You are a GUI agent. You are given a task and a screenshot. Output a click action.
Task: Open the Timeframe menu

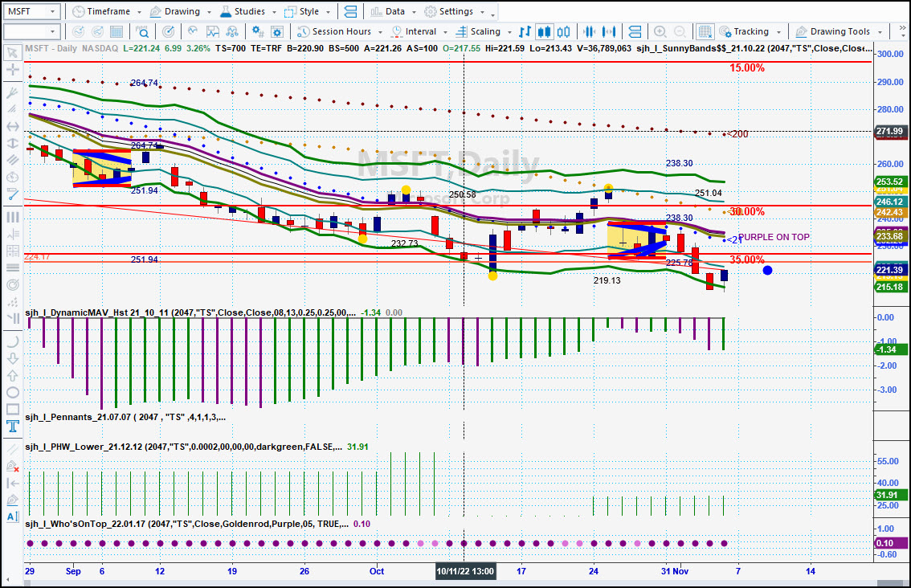pyautogui.click(x=107, y=11)
